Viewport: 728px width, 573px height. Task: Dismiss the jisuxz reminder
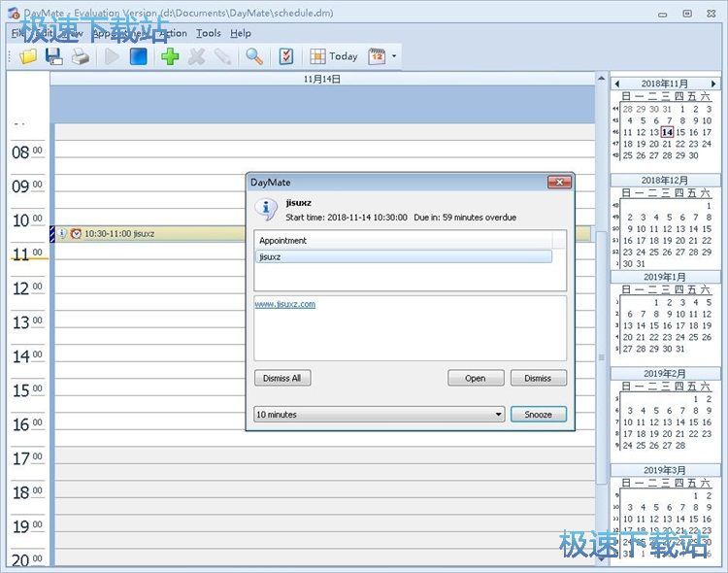[538, 378]
